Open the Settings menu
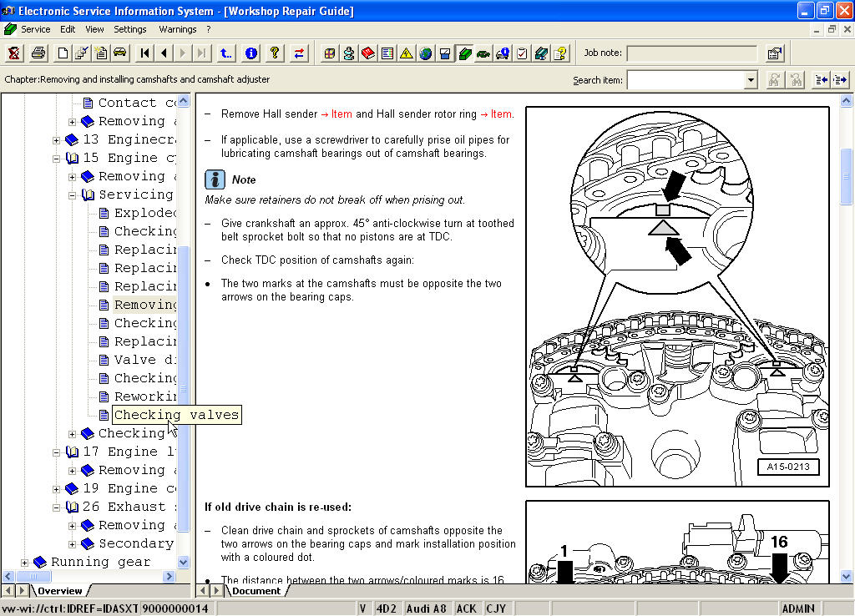 point(130,29)
